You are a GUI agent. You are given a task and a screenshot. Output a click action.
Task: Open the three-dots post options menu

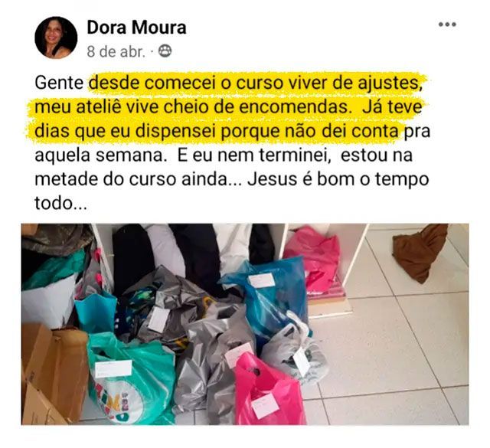447,25
